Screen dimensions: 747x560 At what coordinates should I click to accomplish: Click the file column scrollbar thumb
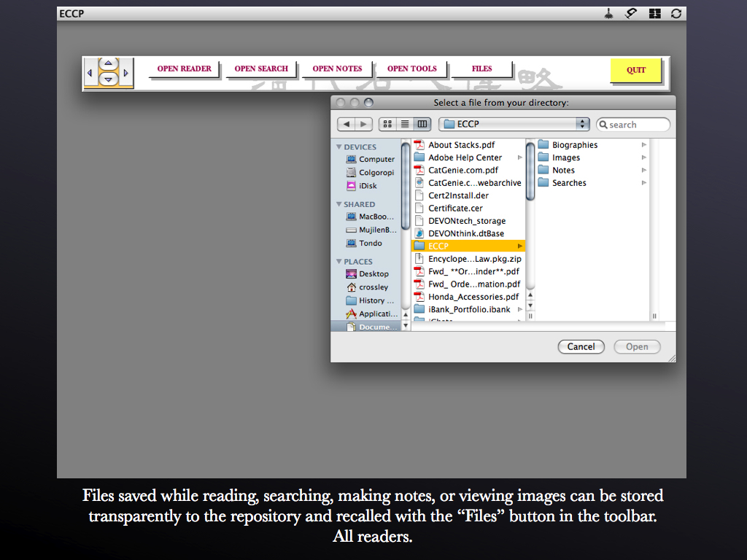(x=530, y=171)
